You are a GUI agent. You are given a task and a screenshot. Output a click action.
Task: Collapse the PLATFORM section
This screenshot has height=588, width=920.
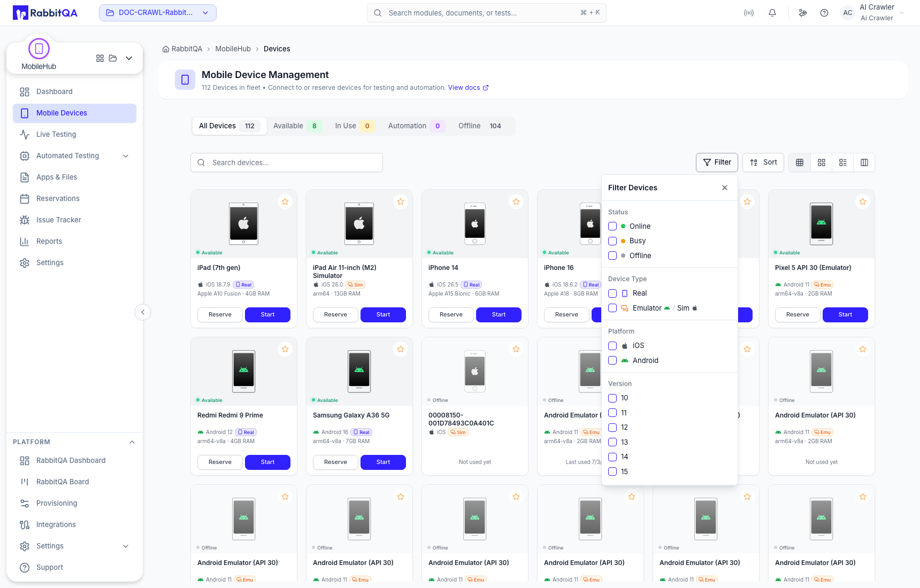pos(132,442)
